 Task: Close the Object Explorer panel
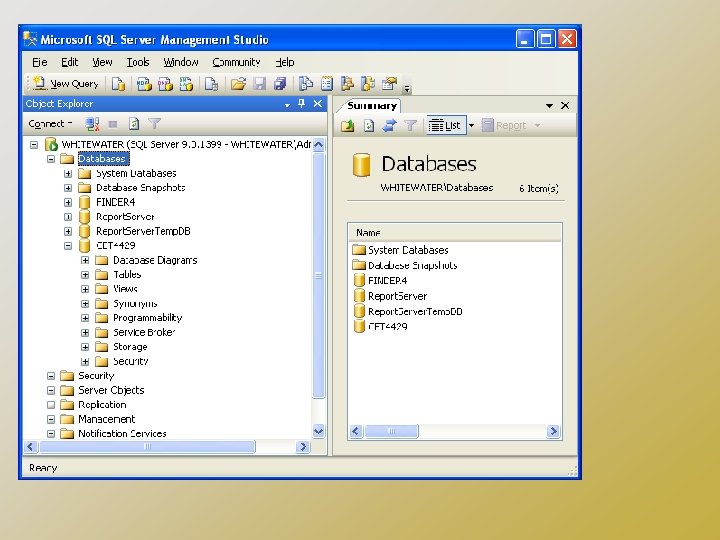[x=318, y=104]
